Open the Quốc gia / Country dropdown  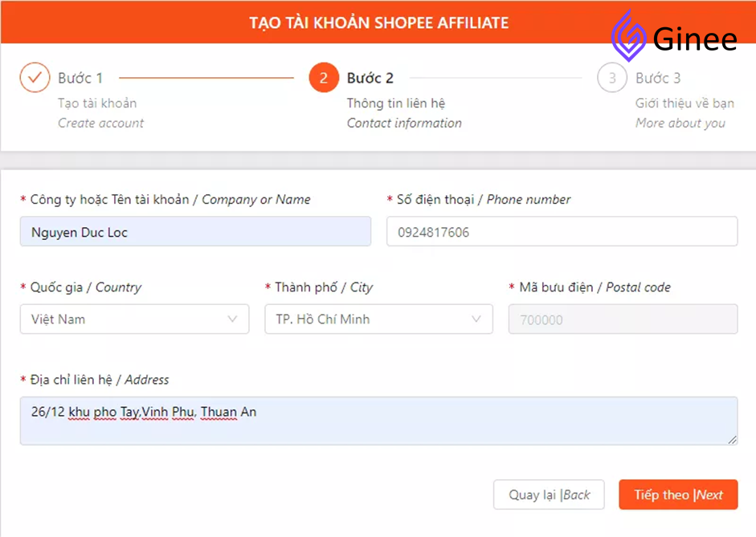(134, 319)
